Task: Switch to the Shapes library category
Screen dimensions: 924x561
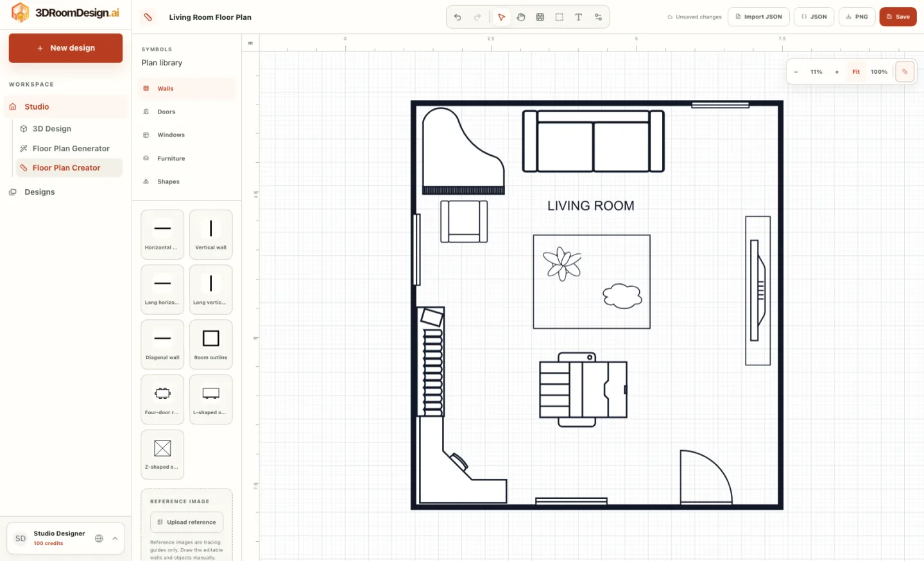Action: [x=186, y=181]
